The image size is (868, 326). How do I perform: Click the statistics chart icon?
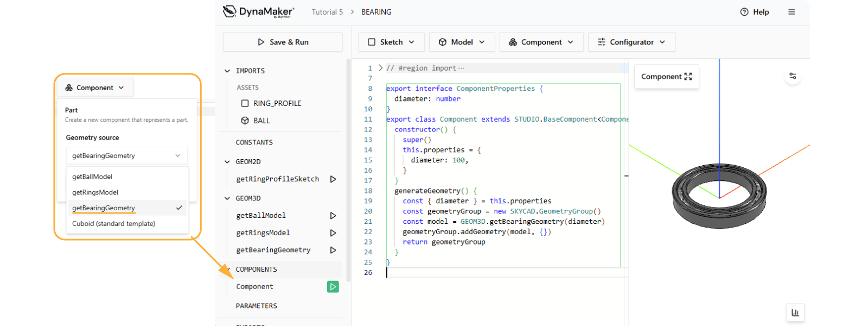[795, 312]
